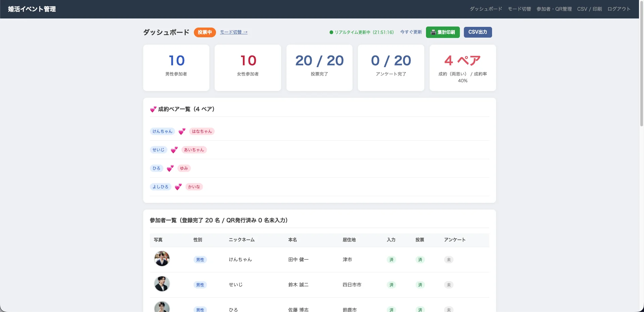Click the 入力 column header

[x=391, y=240]
